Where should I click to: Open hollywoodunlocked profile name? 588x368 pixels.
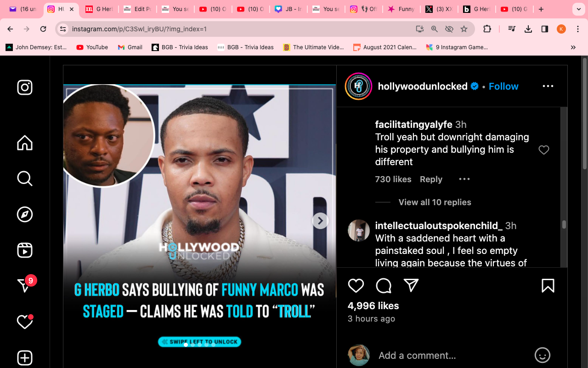tap(423, 86)
